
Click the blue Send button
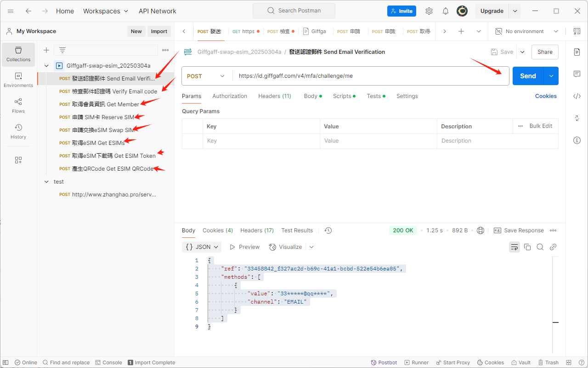528,76
